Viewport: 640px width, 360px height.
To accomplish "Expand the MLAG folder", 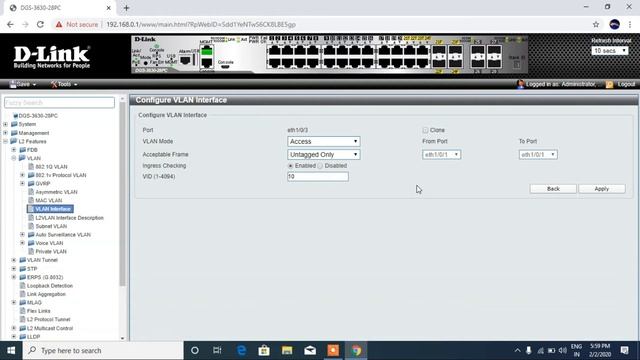I will (14, 302).
